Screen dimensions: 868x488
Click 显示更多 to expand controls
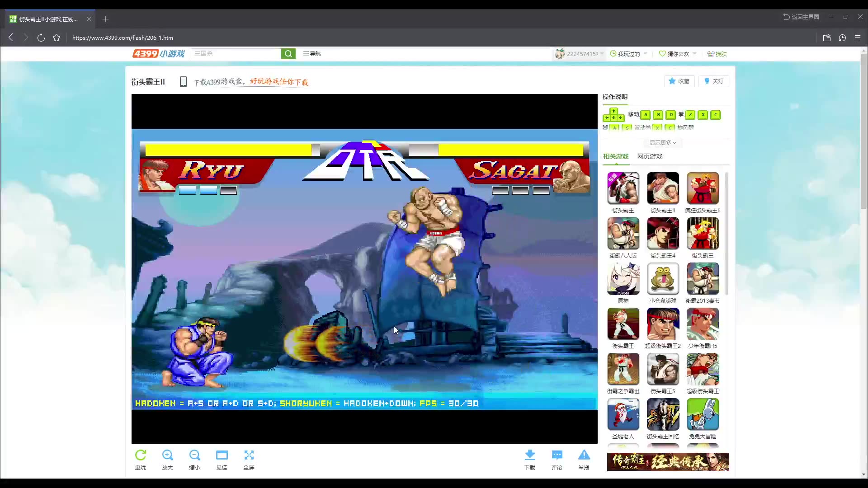[663, 142]
